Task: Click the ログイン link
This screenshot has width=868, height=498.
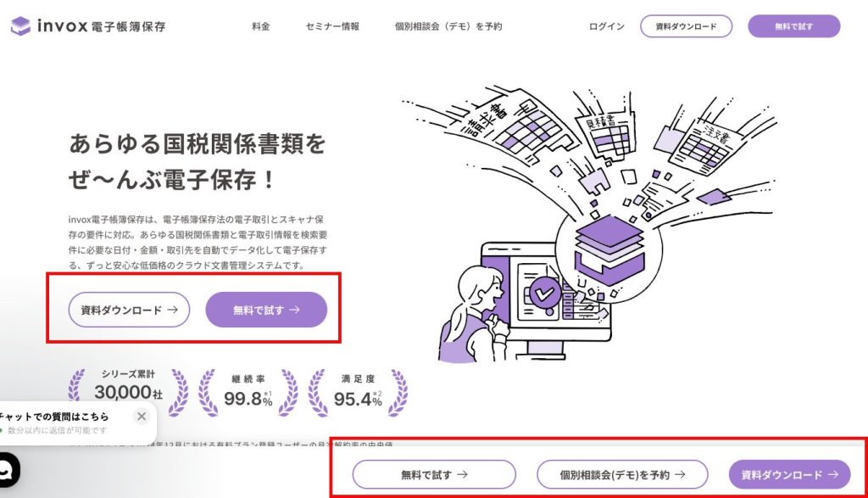Action: pyautogui.click(x=607, y=26)
